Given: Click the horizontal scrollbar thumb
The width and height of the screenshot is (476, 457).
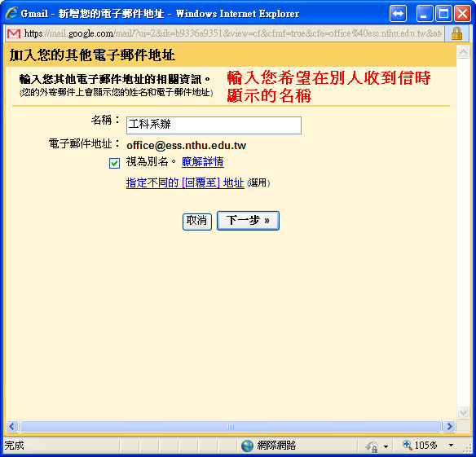Looking at the screenshot, I should [x=231, y=426].
